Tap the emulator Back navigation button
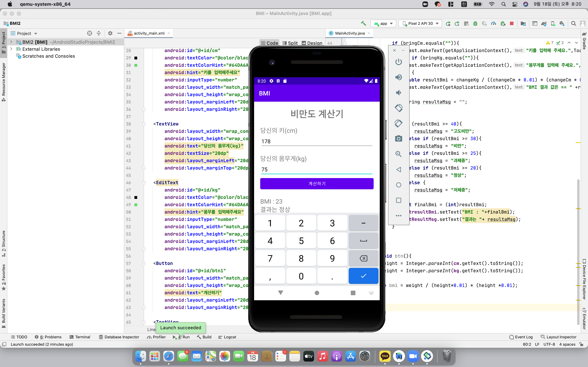 [398, 169]
